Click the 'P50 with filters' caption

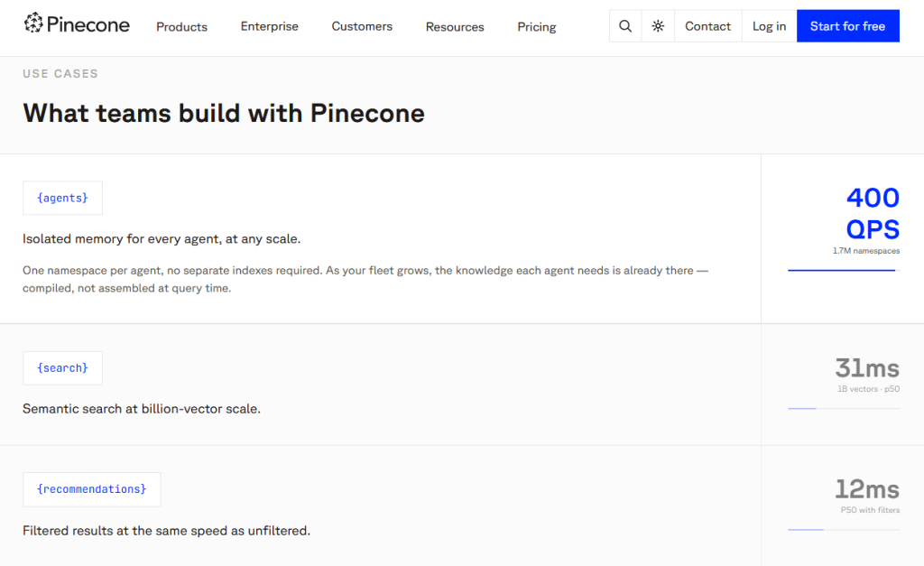pos(871,510)
